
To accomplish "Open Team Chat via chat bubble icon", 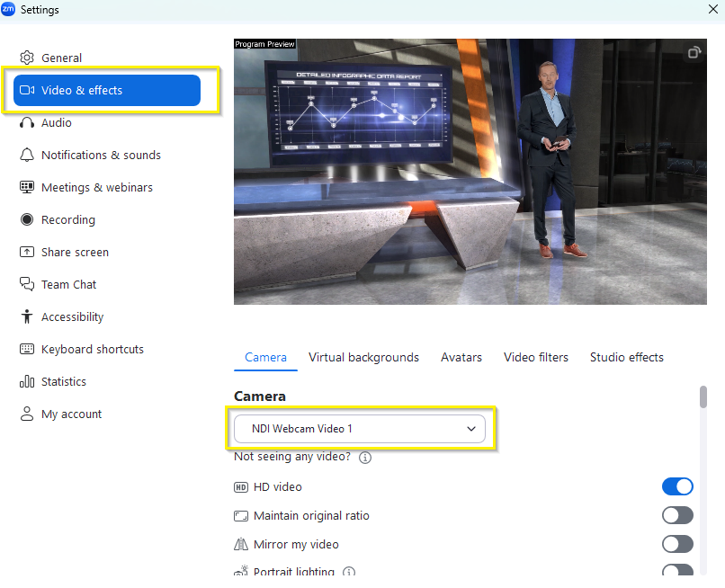I will point(27,284).
